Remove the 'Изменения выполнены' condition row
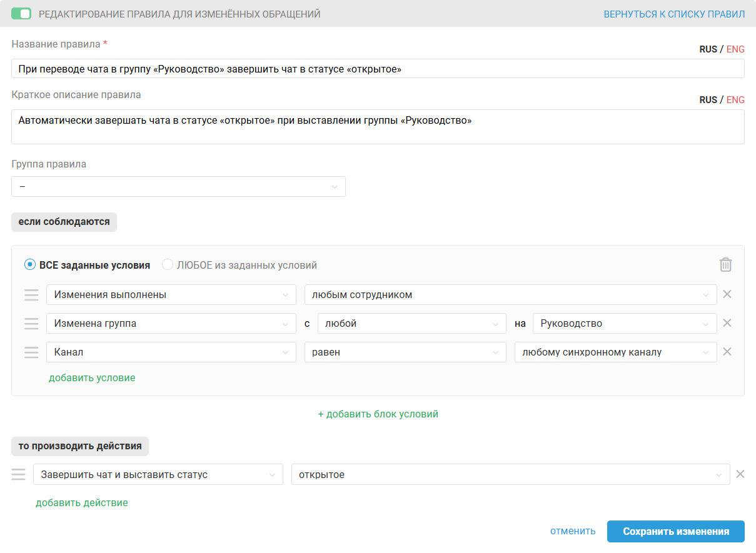The height and width of the screenshot is (553, 756). tap(727, 294)
